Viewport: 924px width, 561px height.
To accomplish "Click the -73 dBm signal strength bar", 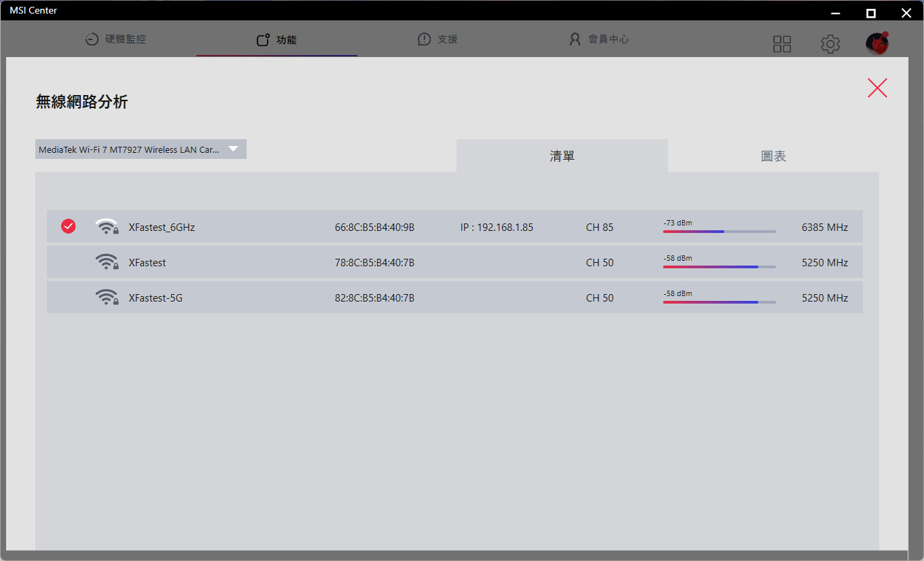I will (x=719, y=232).
